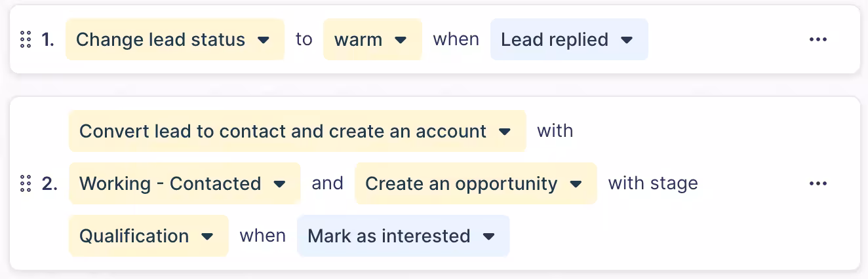Image resolution: width=868 pixels, height=279 pixels.
Task: Click the "and" connector in rule 2
Action: 327,183
